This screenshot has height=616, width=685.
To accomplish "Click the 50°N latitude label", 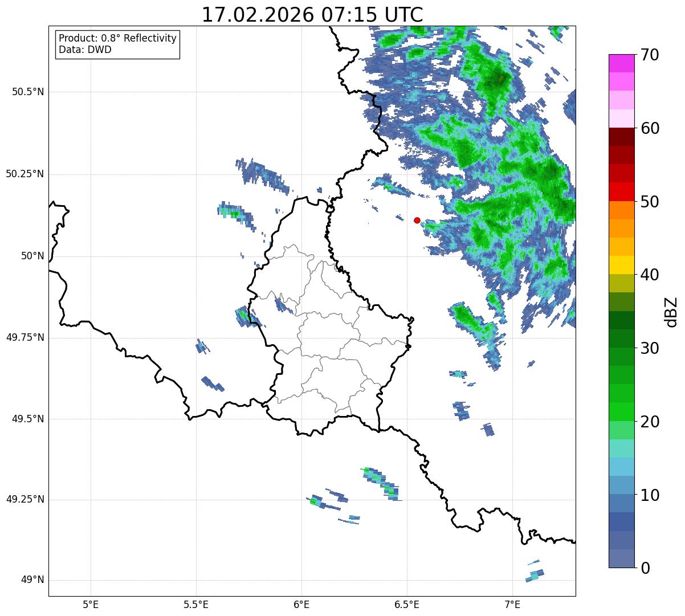I will click(32, 256).
